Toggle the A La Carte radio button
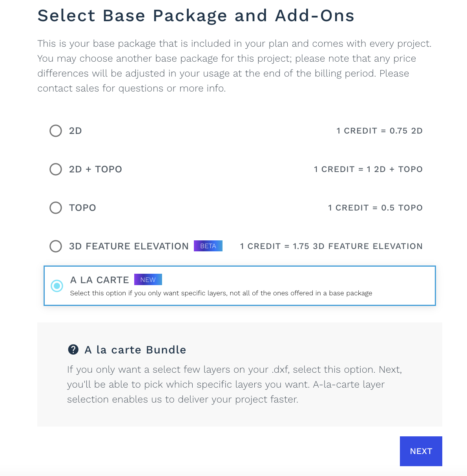The height and width of the screenshot is (476, 467). pyautogui.click(x=57, y=286)
